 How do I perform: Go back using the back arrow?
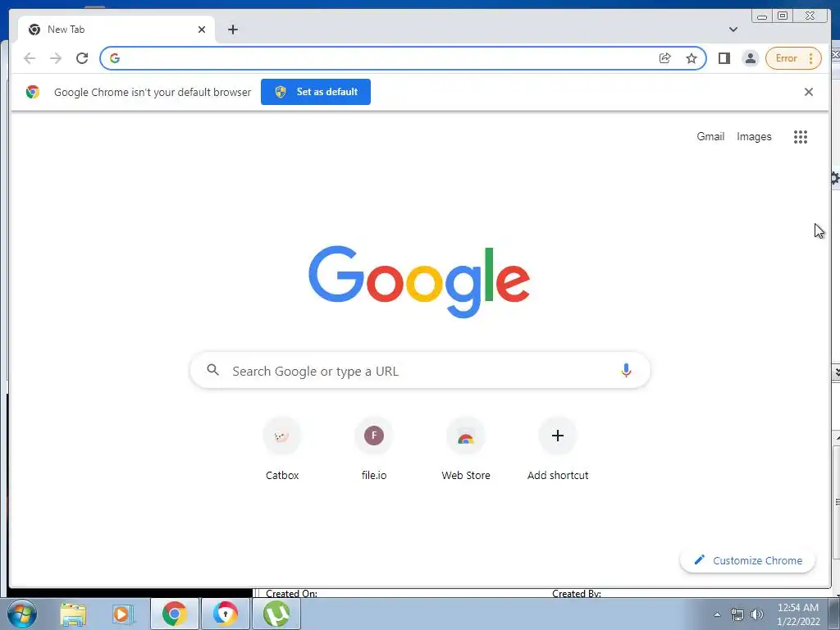point(30,58)
